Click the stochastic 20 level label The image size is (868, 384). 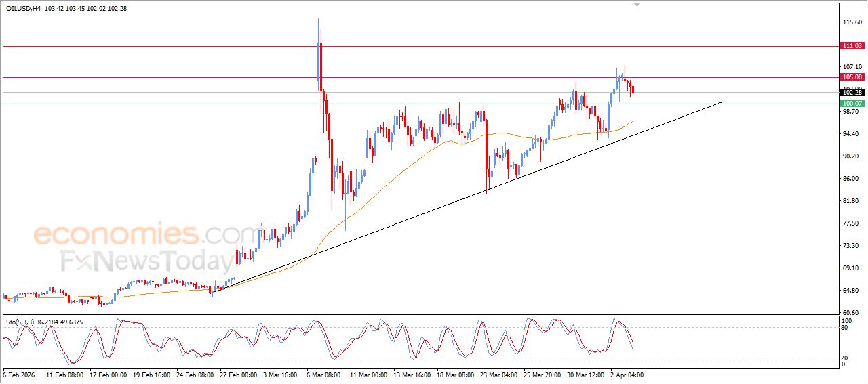845,357
